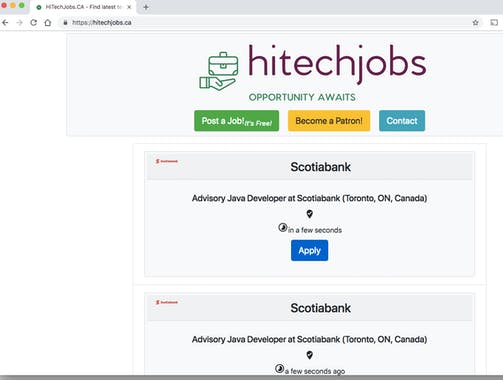
Task: Open the Contact button
Action: pos(402,121)
